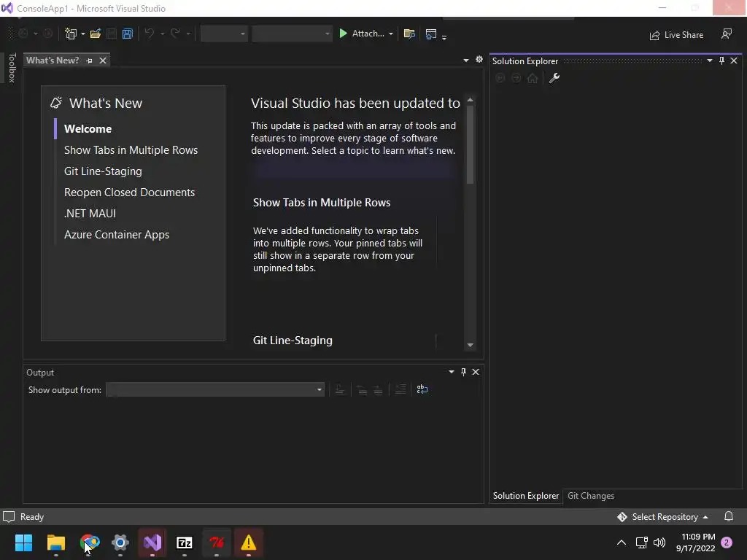
Task: Click Solution Explorer Back arrow icon
Action: pos(500,78)
